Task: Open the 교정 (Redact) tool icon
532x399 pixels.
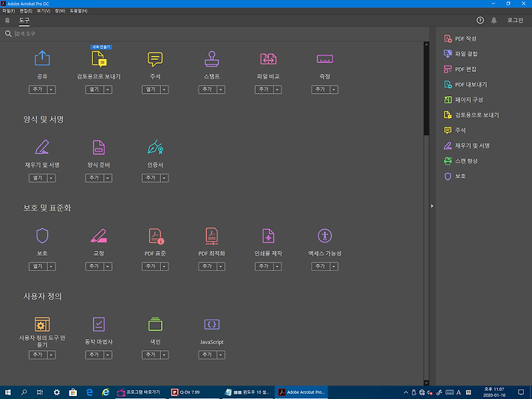Action: (x=99, y=236)
